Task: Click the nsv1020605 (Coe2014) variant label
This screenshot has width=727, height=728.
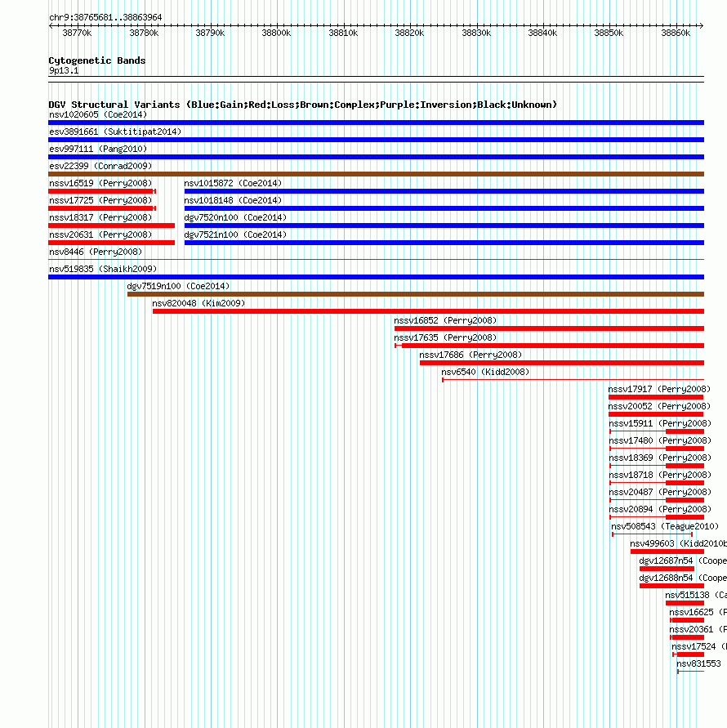Action: point(98,114)
